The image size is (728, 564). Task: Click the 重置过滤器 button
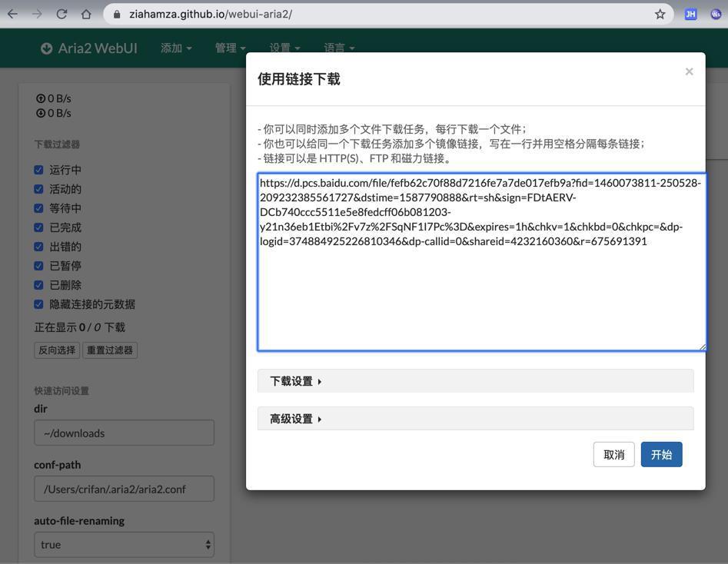110,350
